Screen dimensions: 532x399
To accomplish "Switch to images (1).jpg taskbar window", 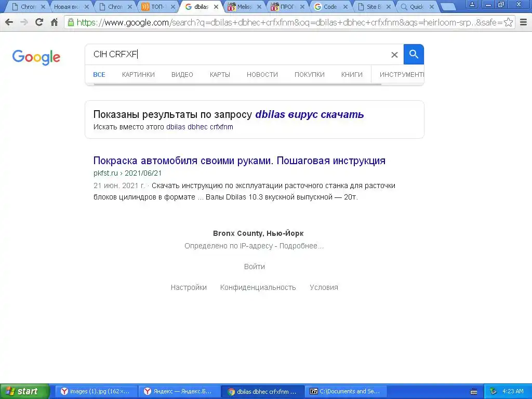I will (x=96, y=392).
